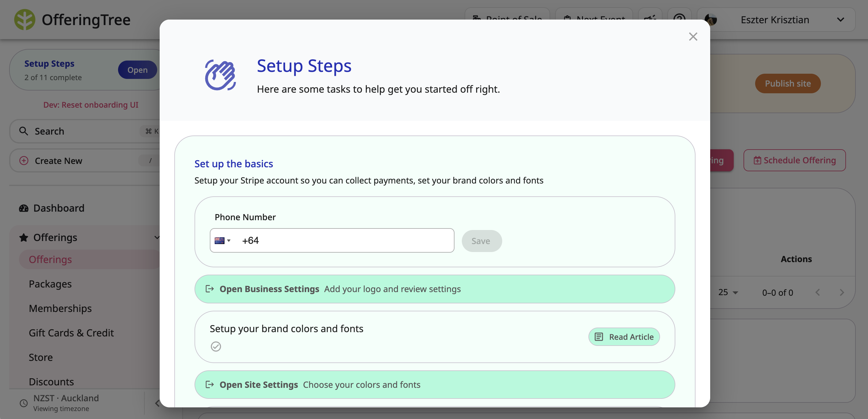Go to previous table page arrow
Image resolution: width=868 pixels, height=419 pixels.
point(818,292)
